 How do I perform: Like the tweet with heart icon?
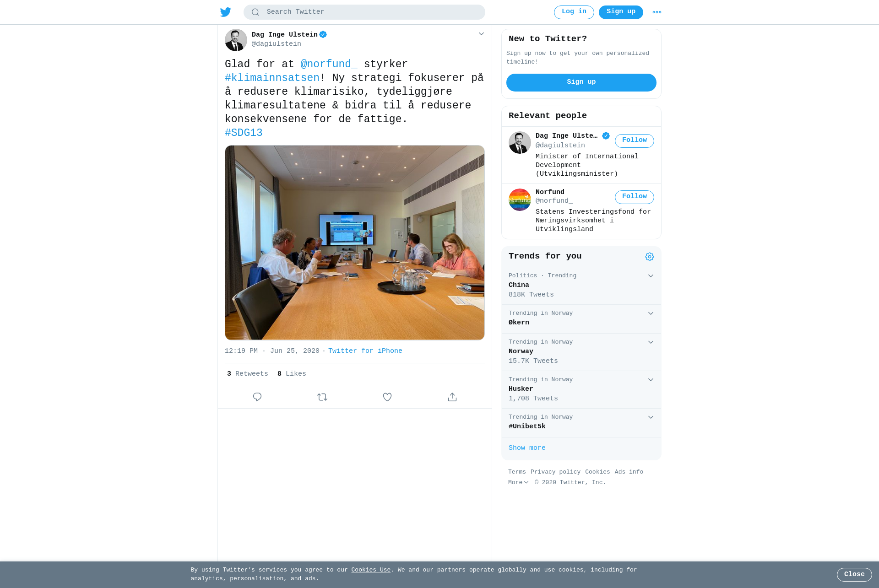[x=387, y=397]
